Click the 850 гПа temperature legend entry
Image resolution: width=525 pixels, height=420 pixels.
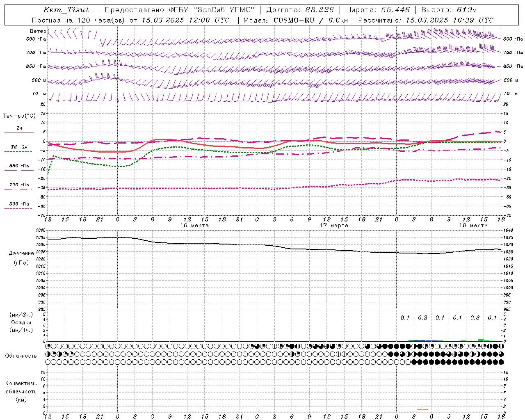click(19, 166)
